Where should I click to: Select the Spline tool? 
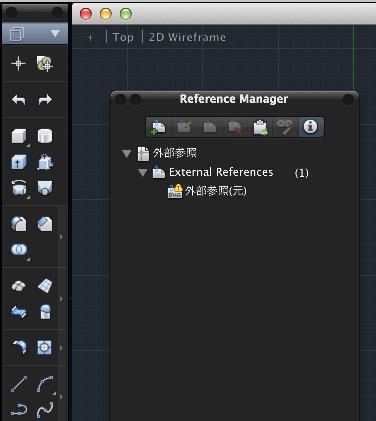coord(45,410)
